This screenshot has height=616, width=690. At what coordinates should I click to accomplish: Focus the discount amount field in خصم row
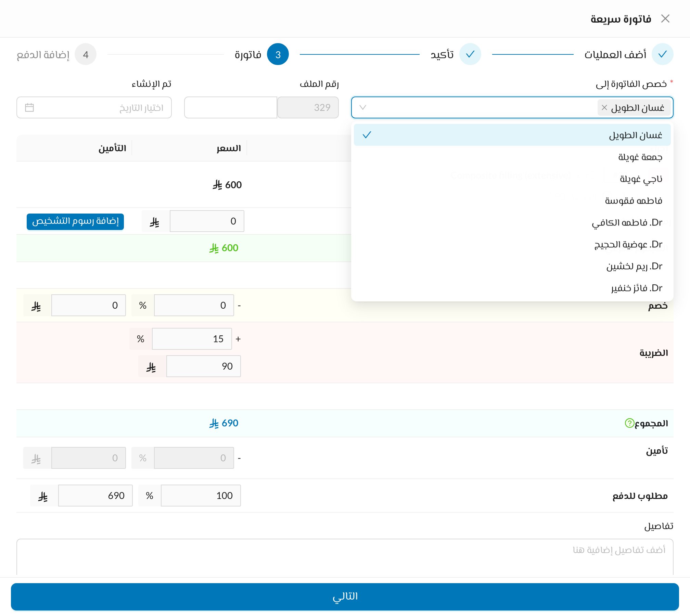89,305
